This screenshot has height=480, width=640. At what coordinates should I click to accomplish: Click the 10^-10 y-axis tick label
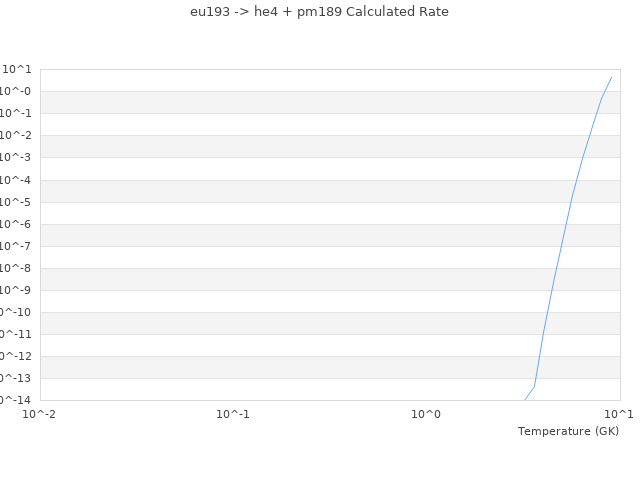[16, 312]
